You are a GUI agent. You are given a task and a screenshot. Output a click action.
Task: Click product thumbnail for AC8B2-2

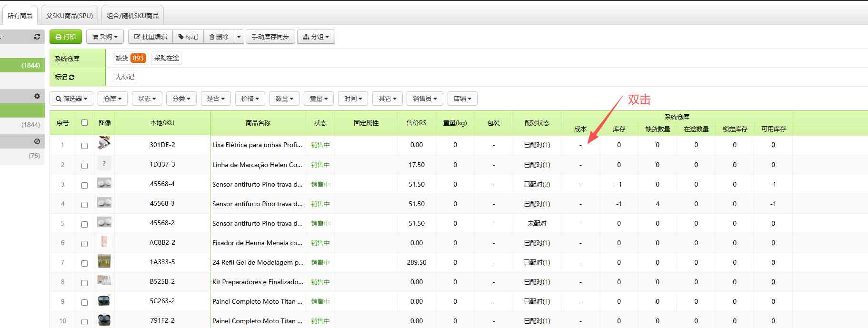[104, 241]
